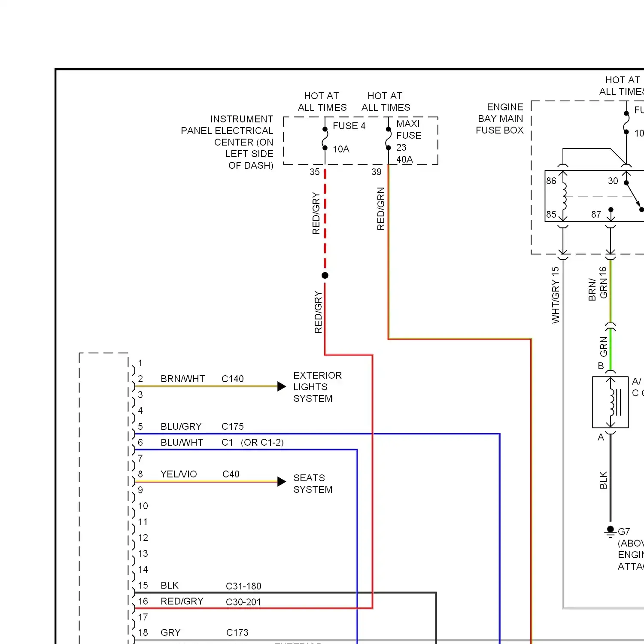This screenshot has width=644, height=644.
Task: Click connector label C40
Action: coord(231,474)
